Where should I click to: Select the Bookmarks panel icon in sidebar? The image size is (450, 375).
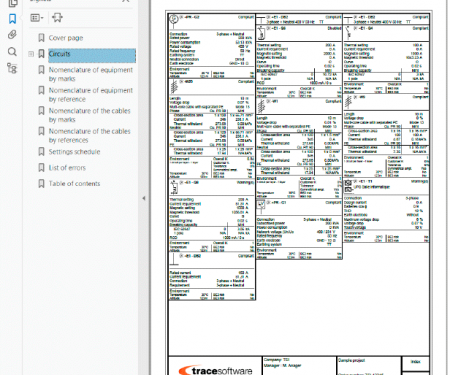click(x=12, y=19)
